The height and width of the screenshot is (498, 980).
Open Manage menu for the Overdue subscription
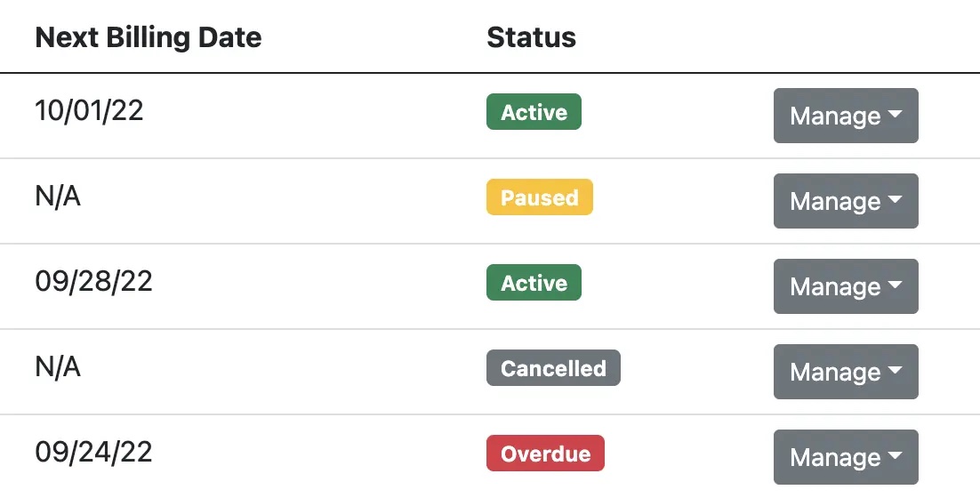pyautogui.click(x=845, y=457)
